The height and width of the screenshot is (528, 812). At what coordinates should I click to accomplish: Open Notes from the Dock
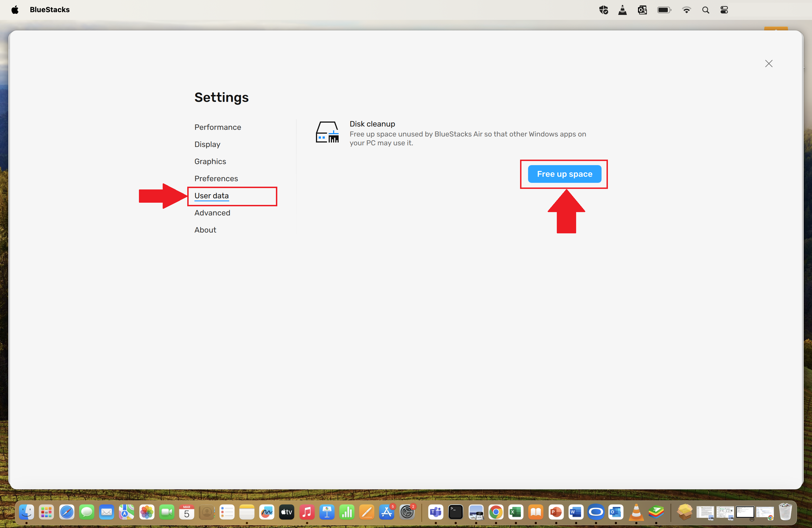coord(247,512)
